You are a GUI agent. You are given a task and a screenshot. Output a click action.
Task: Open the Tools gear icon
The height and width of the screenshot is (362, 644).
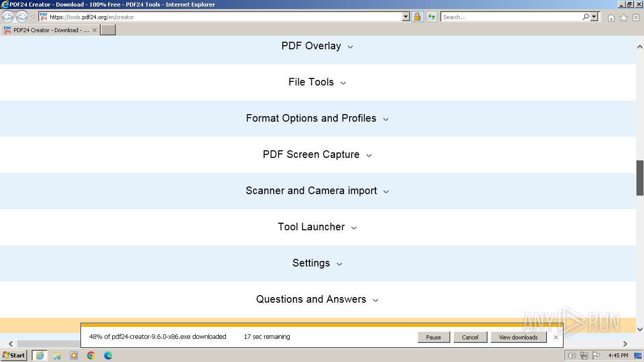click(636, 18)
